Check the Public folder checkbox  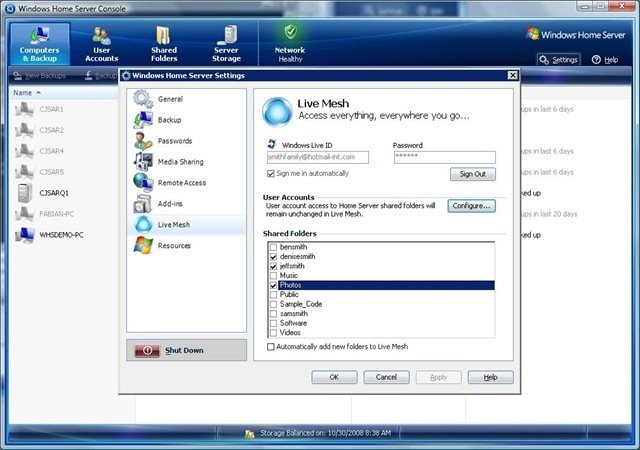pos(273,295)
